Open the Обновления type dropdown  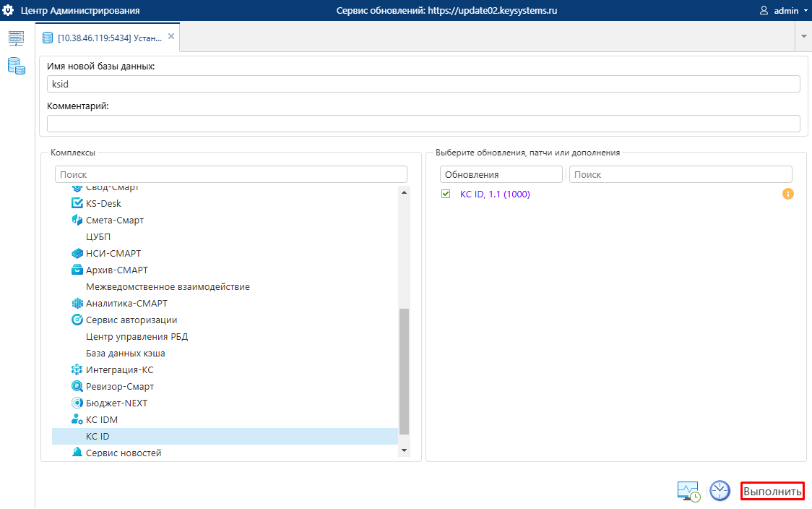tap(501, 174)
